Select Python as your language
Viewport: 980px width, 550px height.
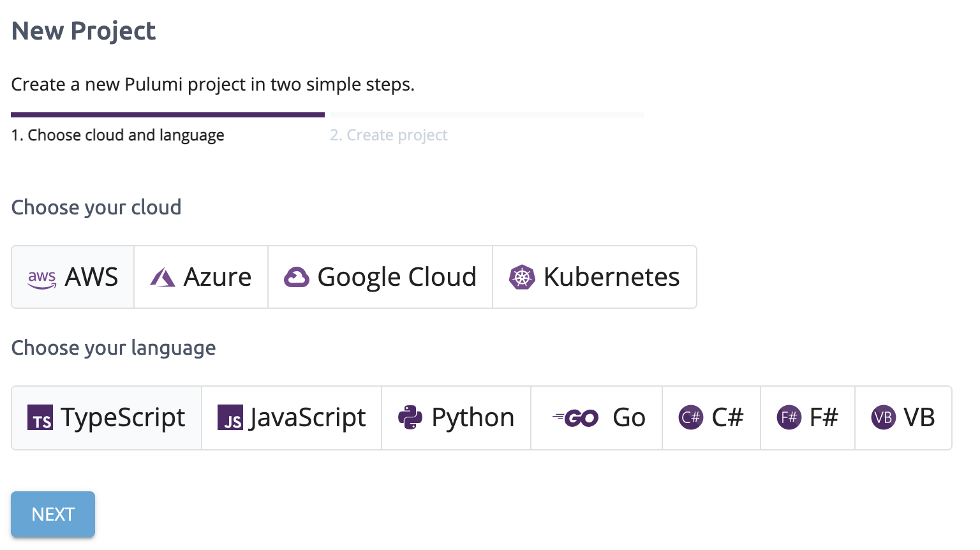(456, 418)
